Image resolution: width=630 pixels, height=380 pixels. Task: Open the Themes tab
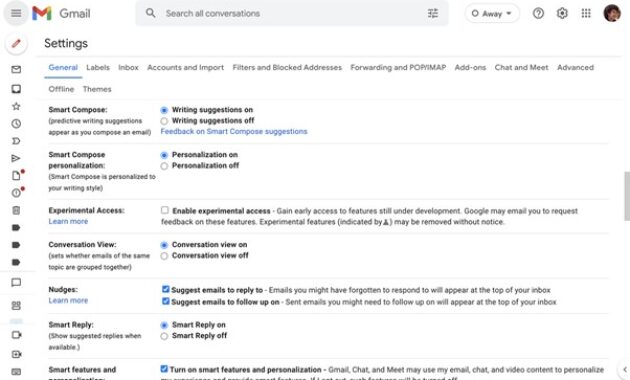(97, 89)
